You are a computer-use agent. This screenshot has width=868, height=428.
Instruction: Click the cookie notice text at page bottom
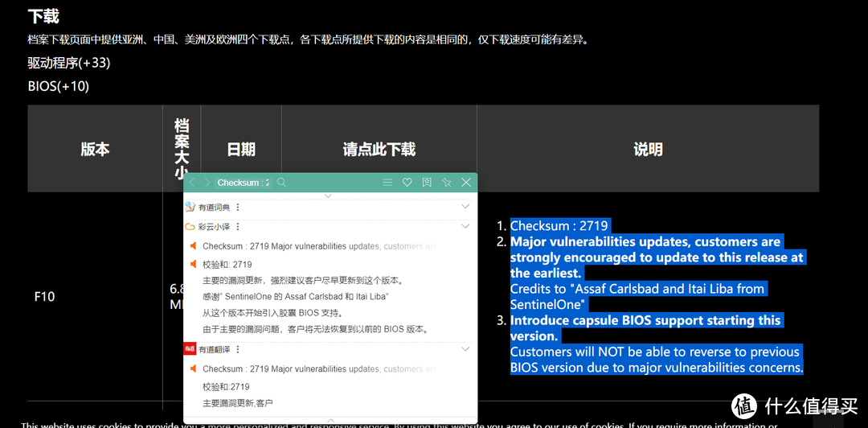pyautogui.click(x=399, y=425)
